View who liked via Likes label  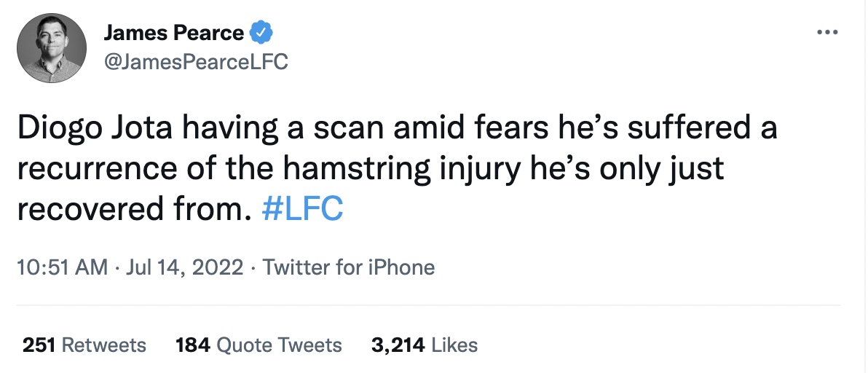click(454, 345)
